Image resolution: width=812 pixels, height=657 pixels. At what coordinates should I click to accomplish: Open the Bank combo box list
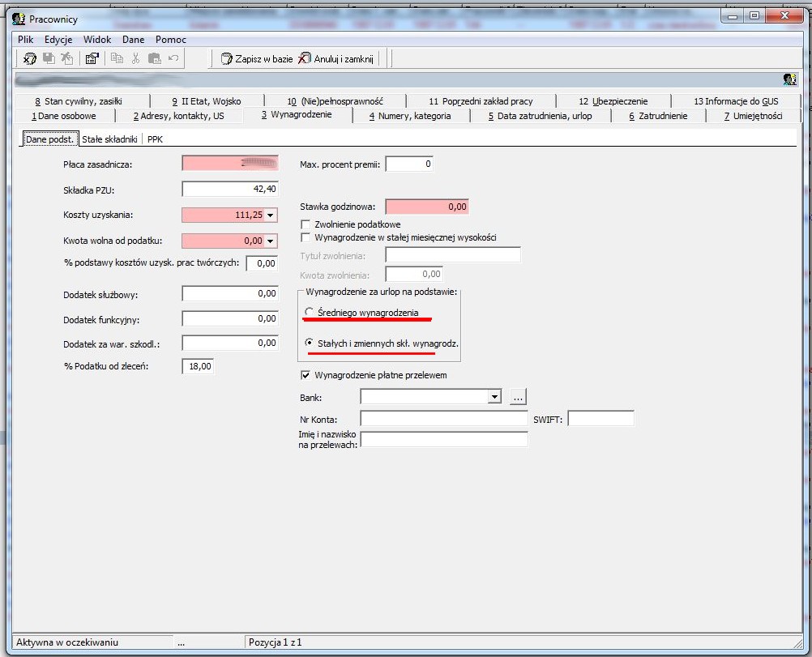point(494,397)
